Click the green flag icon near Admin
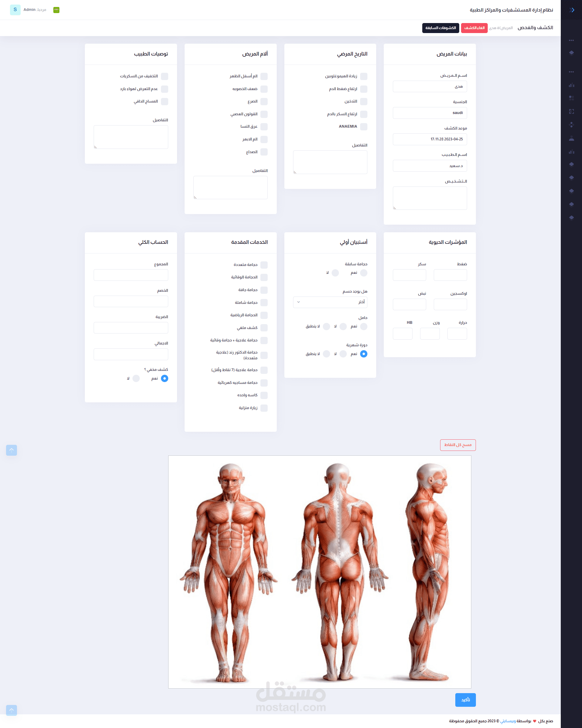582x728 pixels. click(56, 10)
